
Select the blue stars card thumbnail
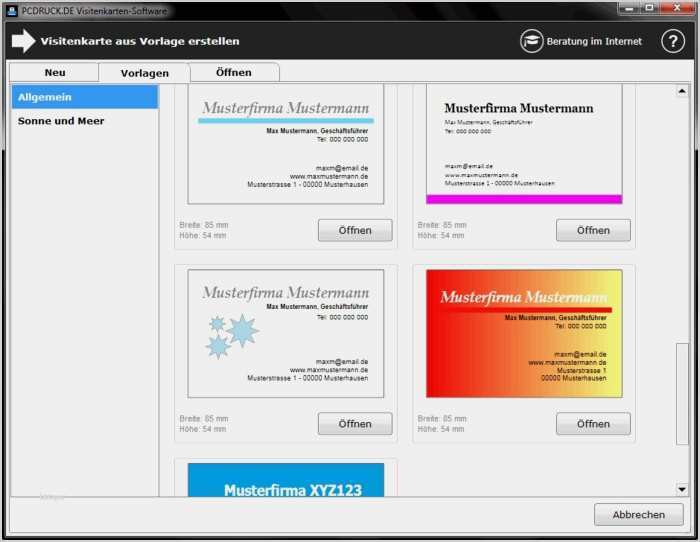286,333
